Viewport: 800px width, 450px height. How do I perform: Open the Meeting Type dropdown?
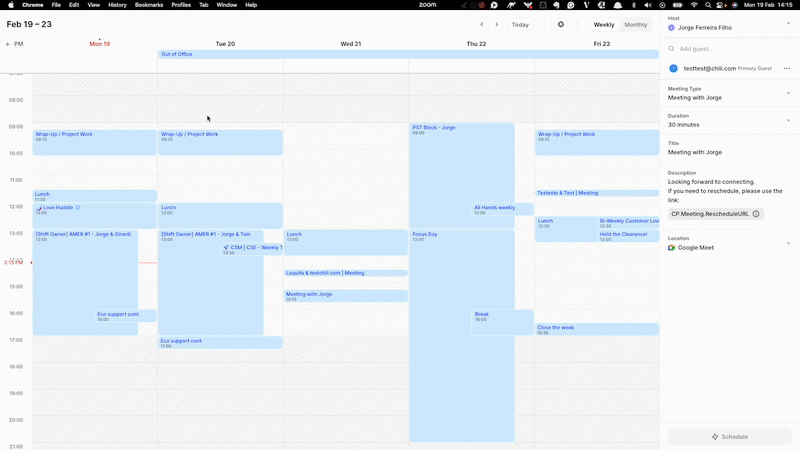coord(788,92)
